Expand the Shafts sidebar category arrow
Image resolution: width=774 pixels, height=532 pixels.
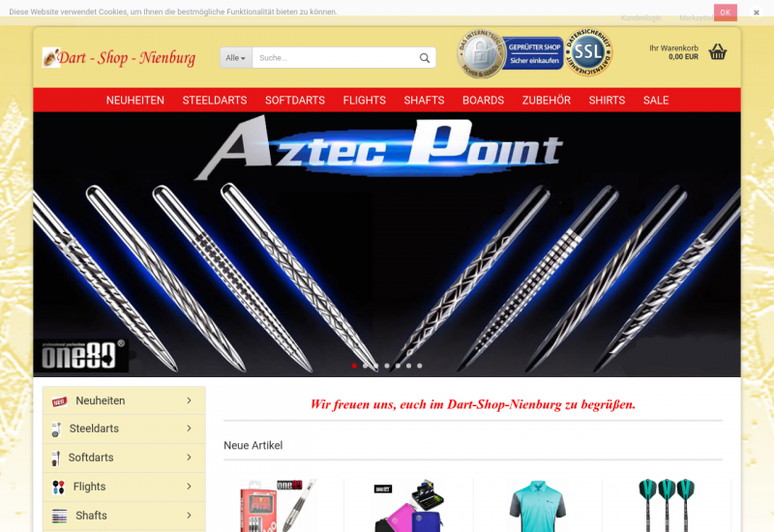coord(189,516)
